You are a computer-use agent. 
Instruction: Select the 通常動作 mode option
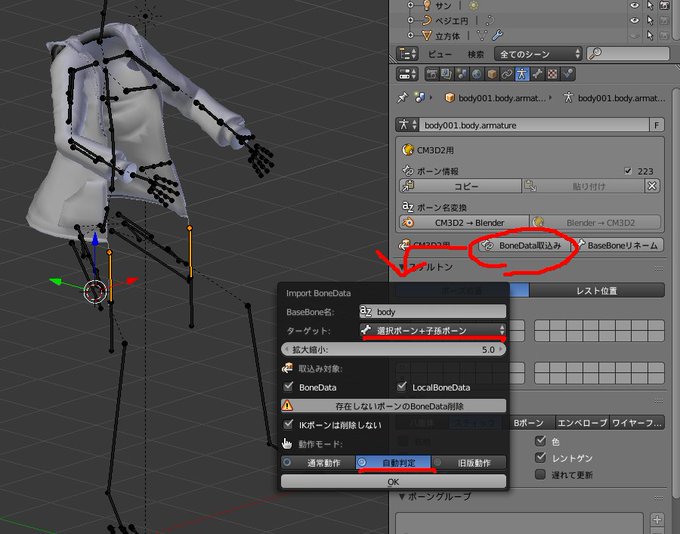(318, 463)
